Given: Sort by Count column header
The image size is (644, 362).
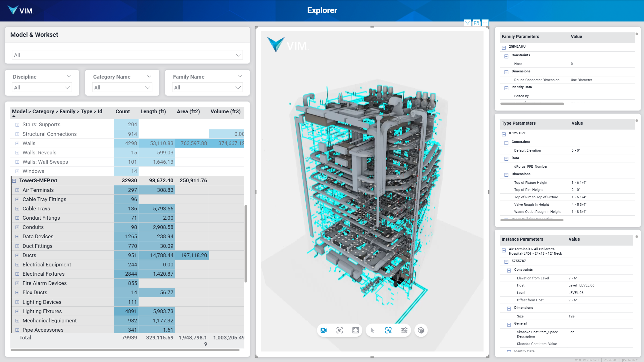Looking at the screenshot, I should (x=123, y=111).
